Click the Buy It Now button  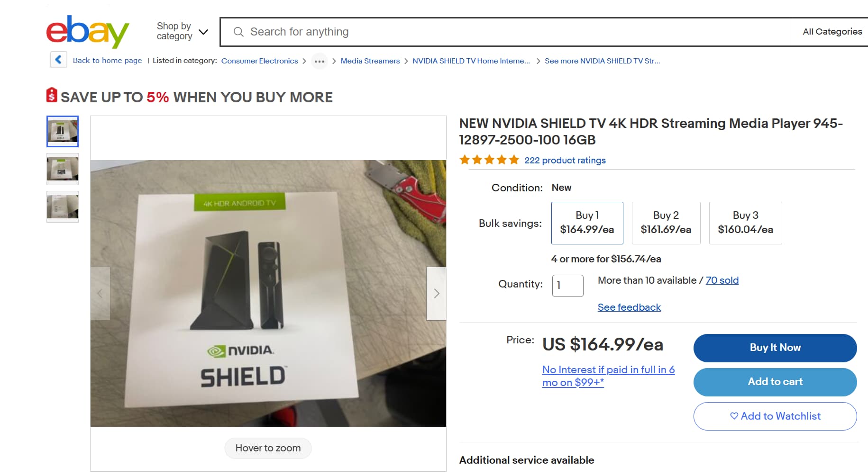(775, 348)
